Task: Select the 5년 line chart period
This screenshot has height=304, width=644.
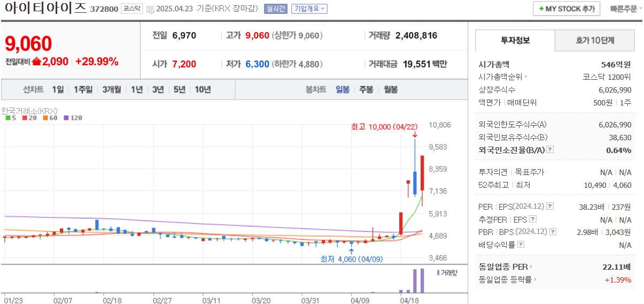Action: (x=179, y=89)
